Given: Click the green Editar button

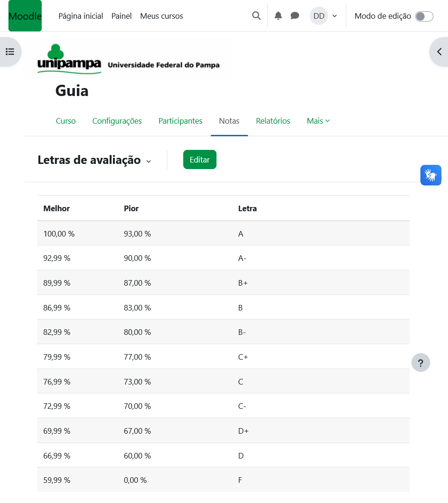Looking at the screenshot, I should [200, 160].
